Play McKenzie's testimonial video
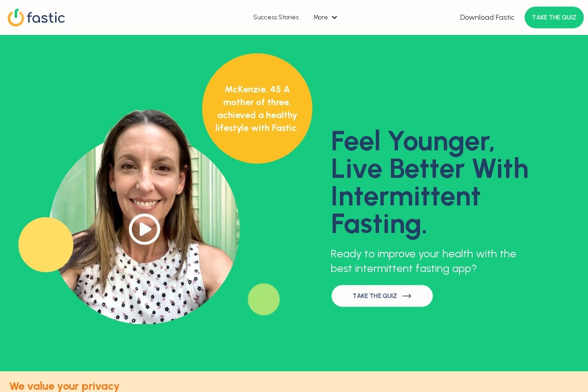588x392 pixels. [x=145, y=229]
